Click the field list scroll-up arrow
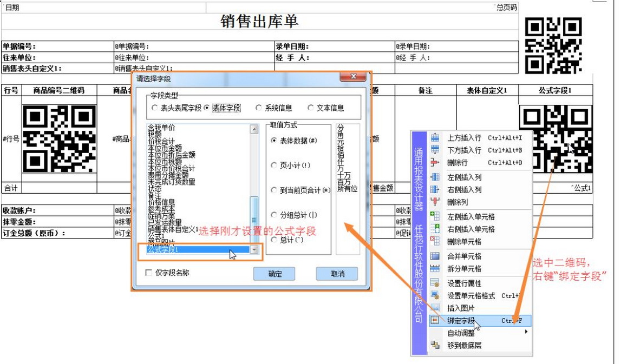This screenshot has width=627, height=364. tap(254, 130)
